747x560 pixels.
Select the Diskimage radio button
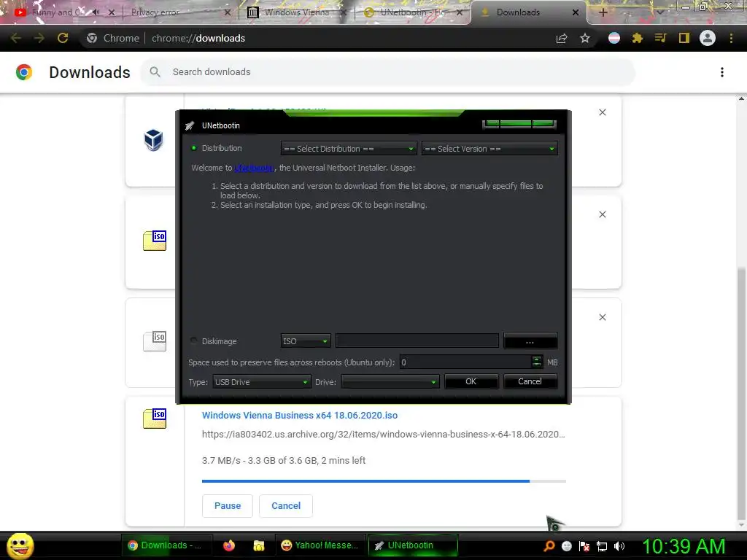coord(194,341)
